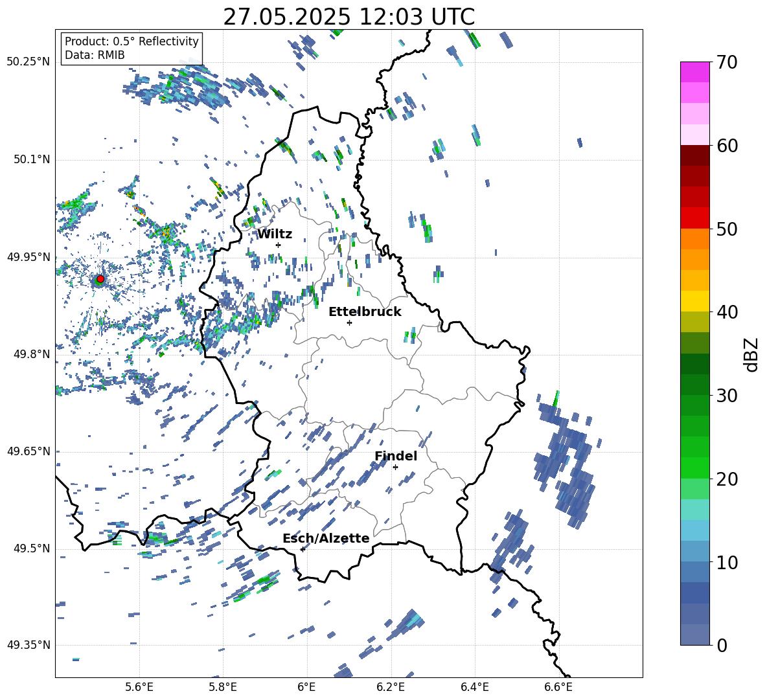The height and width of the screenshot is (700, 767).
Task: Click the 6°E longitude label
Action: click(x=306, y=687)
